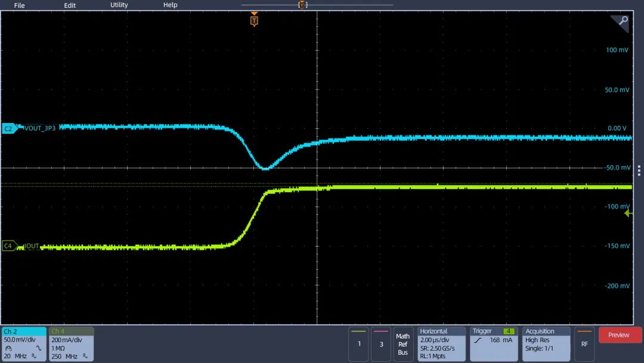644x363 pixels.
Task: Open the three-dot results bar handle
Action: pyautogui.click(x=639, y=171)
